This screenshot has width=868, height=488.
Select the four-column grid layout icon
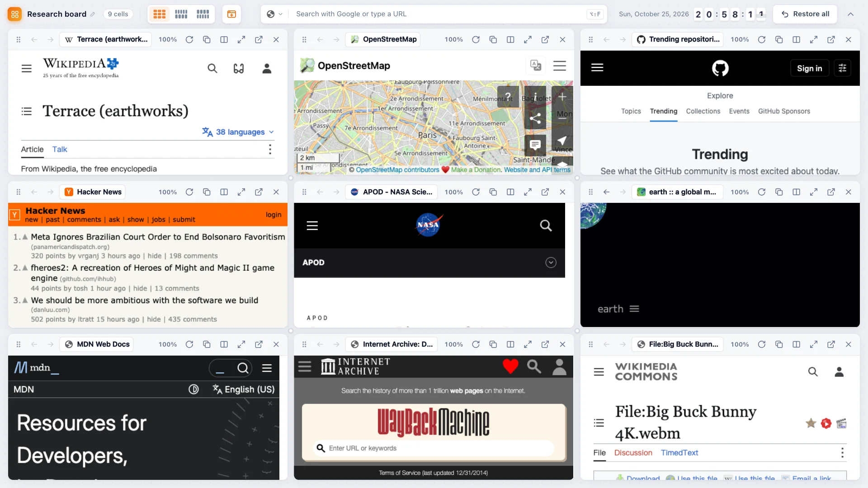(x=181, y=14)
